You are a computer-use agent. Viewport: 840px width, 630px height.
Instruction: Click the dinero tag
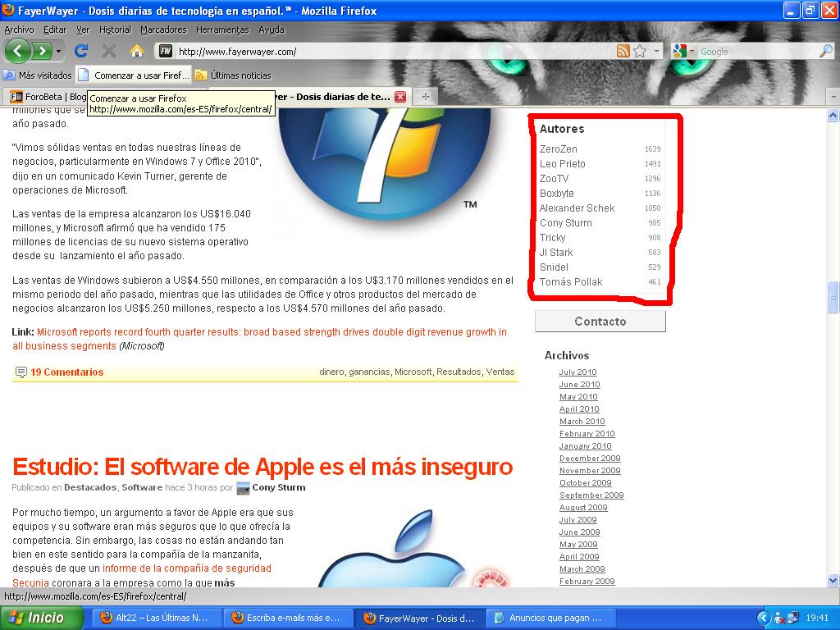click(331, 372)
